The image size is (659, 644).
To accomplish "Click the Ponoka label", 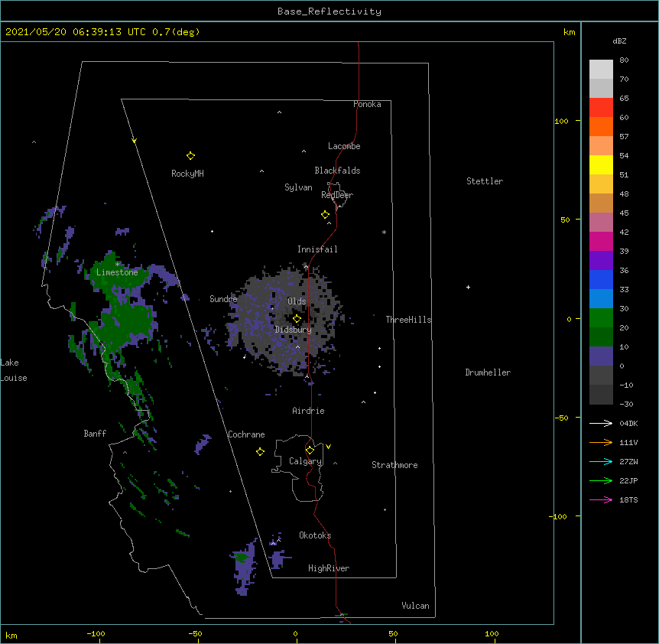I will (x=367, y=104).
